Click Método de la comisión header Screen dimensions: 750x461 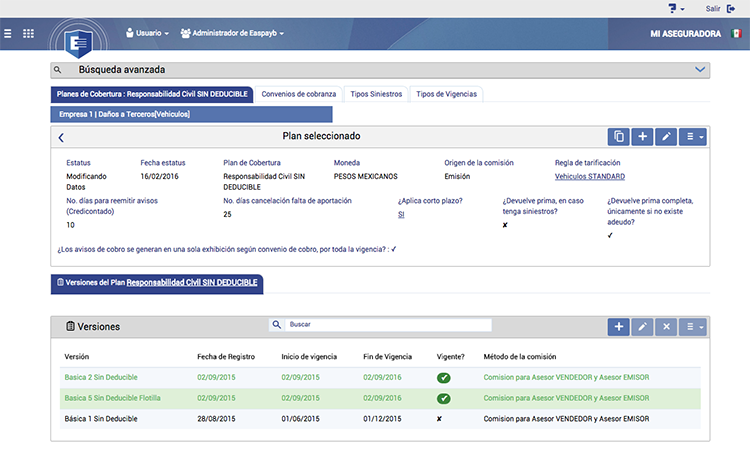519,357
